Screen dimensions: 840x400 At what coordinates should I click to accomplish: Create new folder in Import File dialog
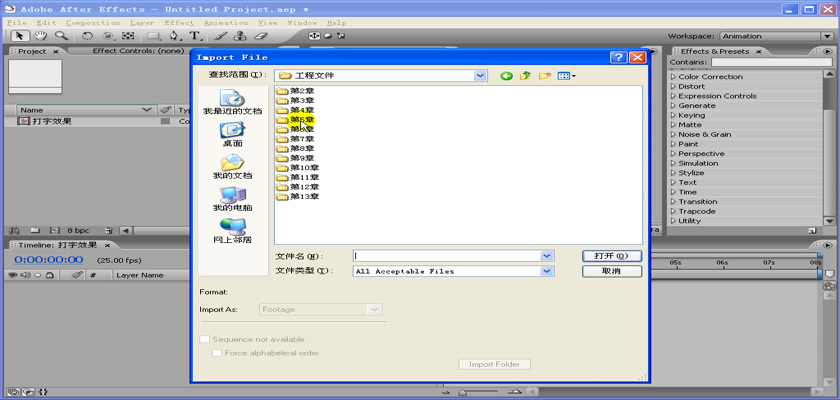[545, 76]
